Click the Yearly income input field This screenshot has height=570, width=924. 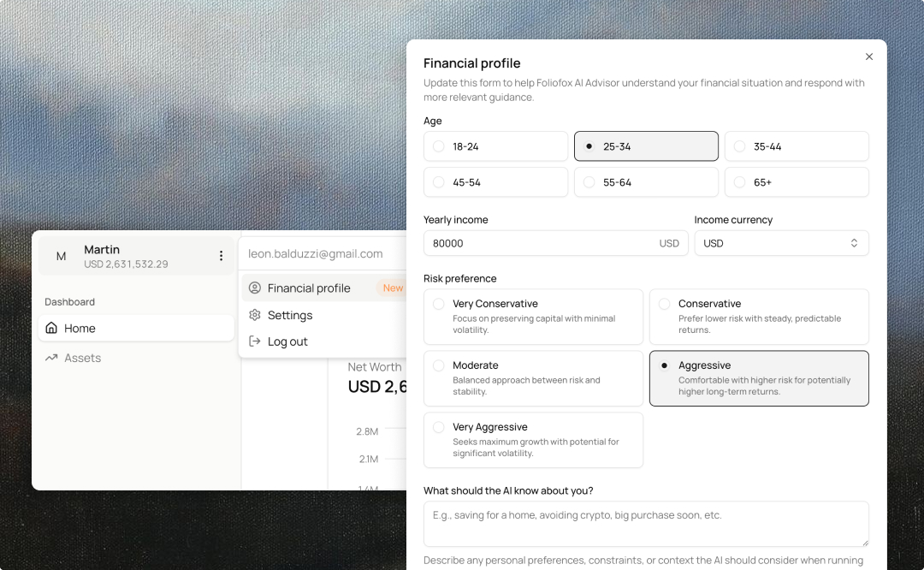[x=539, y=243]
